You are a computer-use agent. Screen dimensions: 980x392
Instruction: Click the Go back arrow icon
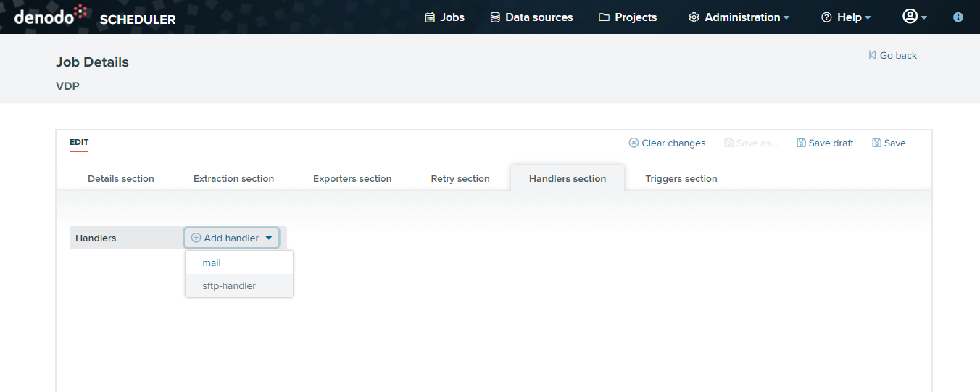point(872,55)
